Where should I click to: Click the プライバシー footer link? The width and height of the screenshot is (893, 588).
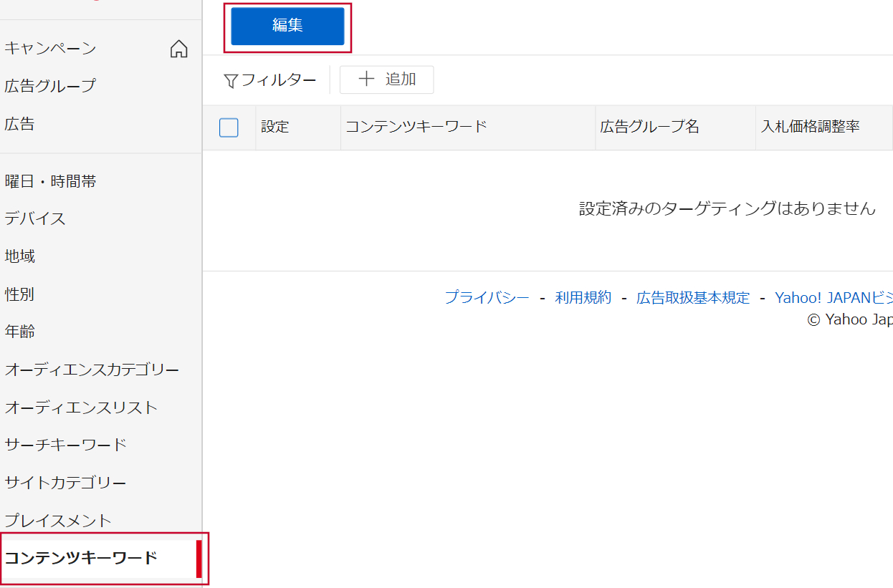click(487, 298)
